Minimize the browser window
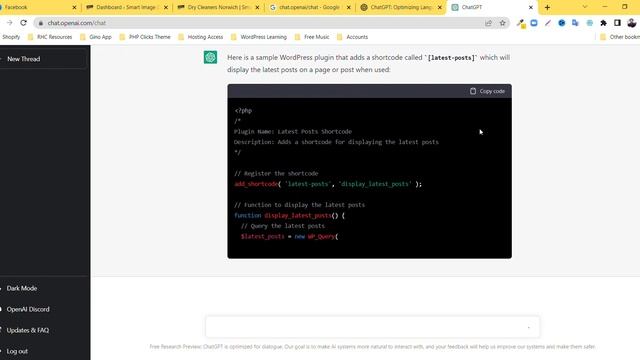The image size is (640, 360). pos(605,7)
